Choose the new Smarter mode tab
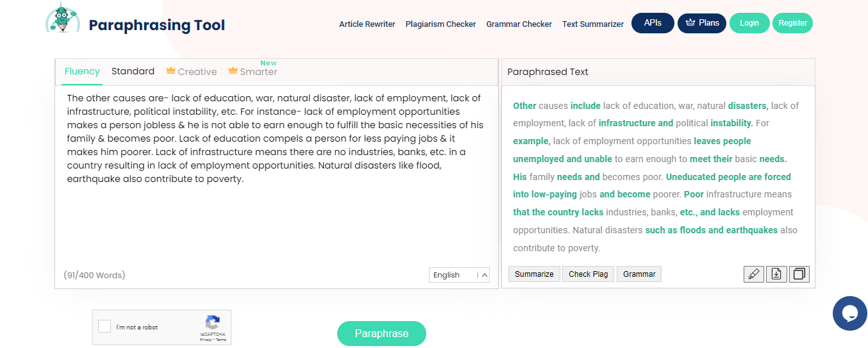 click(253, 70)
